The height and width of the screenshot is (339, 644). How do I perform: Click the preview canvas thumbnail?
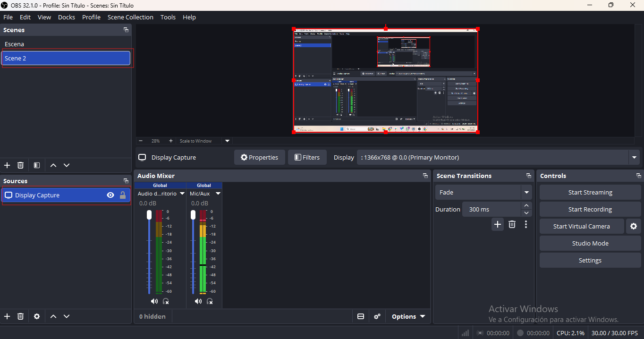point(386,80)
